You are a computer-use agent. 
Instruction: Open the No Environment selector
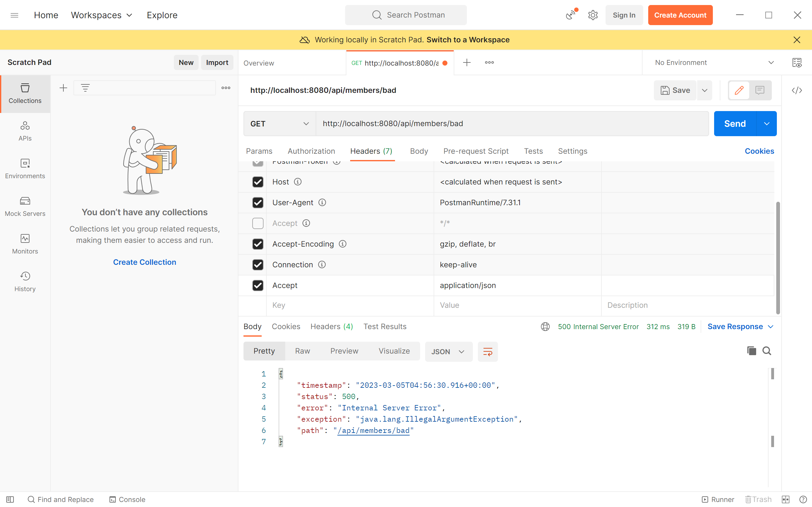714,63
